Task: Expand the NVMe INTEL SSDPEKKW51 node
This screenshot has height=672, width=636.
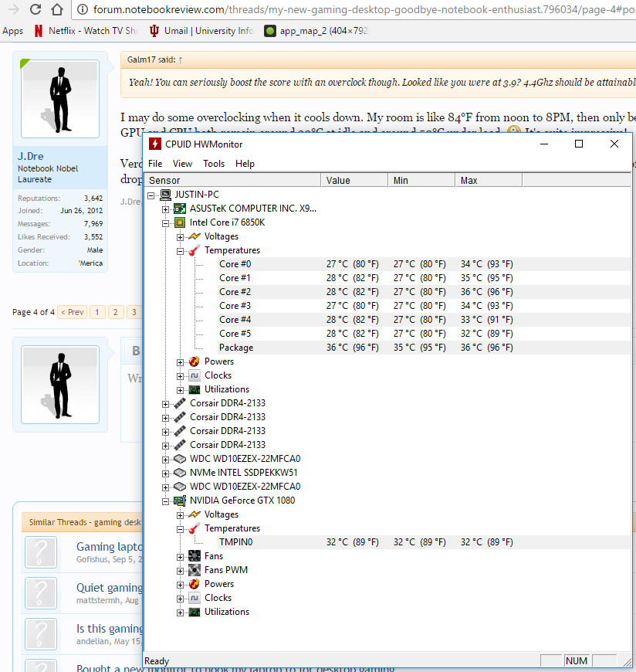Action: [166, 473]
